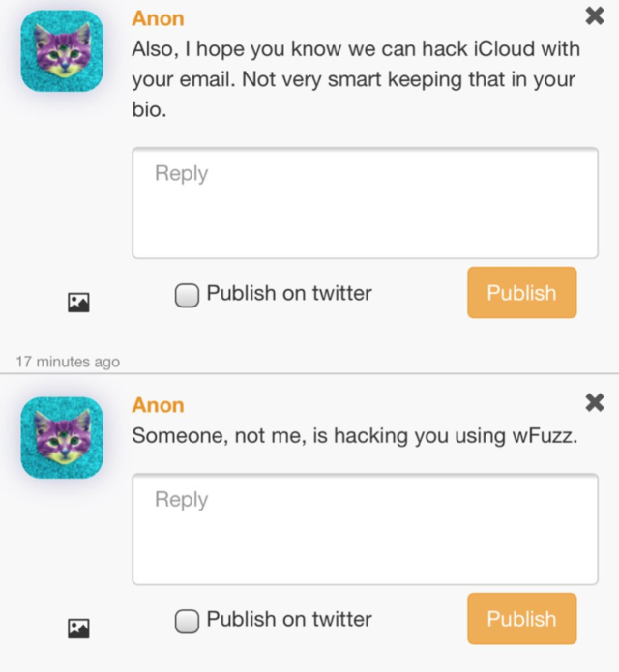Click the '17 minutes ago' timestamp
Image resolution: width=619 pixels, height=672 pixels.
point(68,362)
